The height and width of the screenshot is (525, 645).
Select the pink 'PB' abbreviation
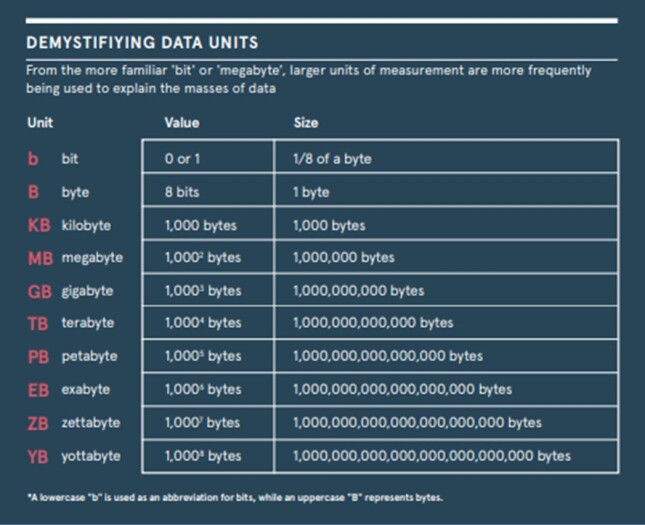pyautogui.click(x=38, y=357)
